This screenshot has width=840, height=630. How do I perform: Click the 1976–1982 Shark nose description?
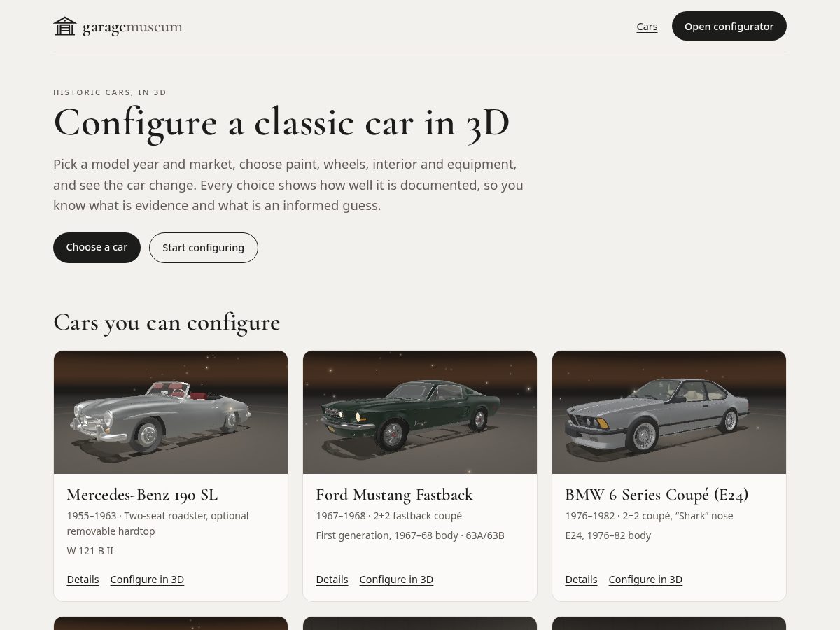(x=649, y=516)
